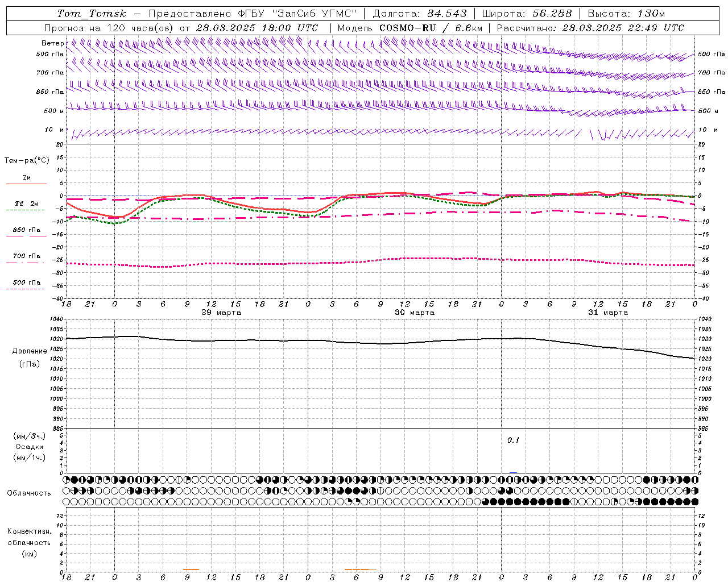Click Прогноз на 120 часа(ов) header text

point(109,28)
